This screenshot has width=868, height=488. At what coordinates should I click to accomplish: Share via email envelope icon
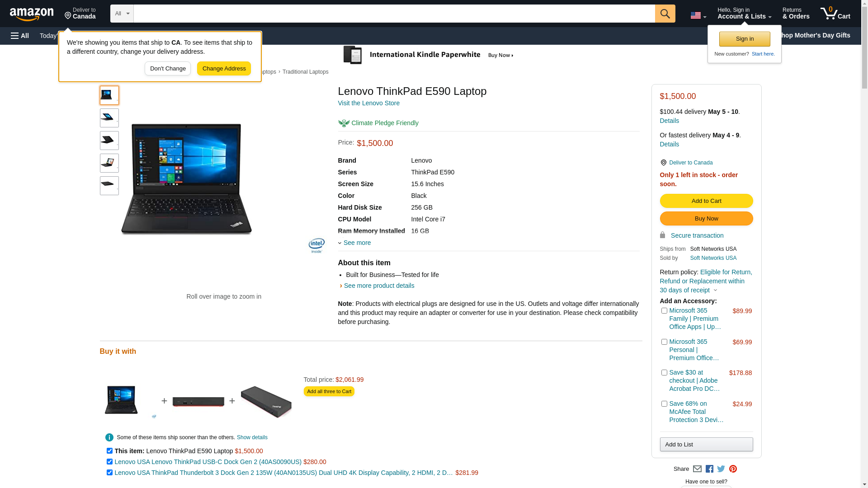click(697, 469)
